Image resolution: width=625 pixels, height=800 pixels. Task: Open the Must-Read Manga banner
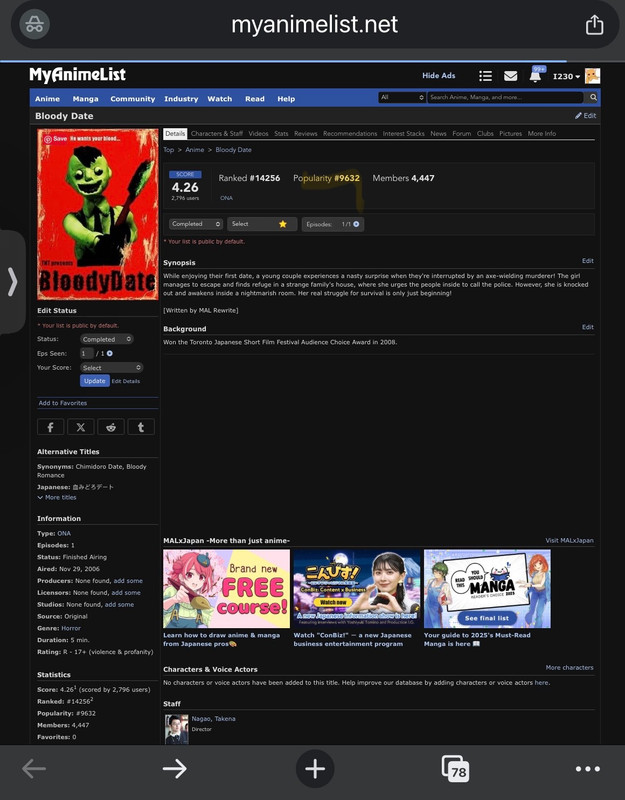tap(487, 589)
